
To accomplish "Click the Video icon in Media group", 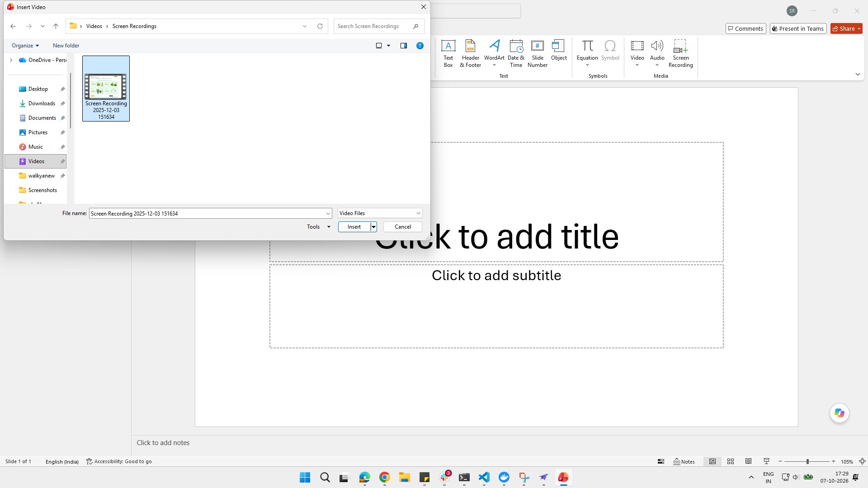I will click(x=637, y=46).
